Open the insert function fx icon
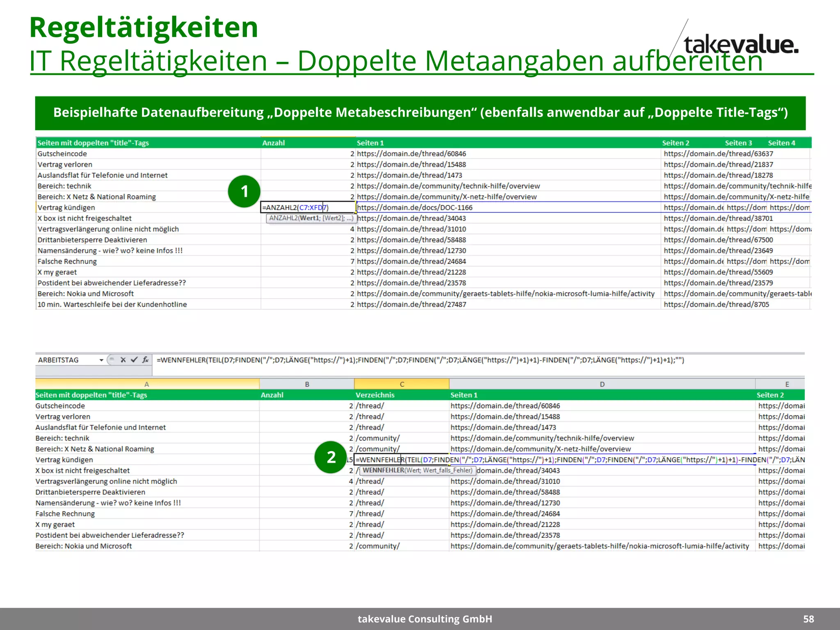 (146, 360)
